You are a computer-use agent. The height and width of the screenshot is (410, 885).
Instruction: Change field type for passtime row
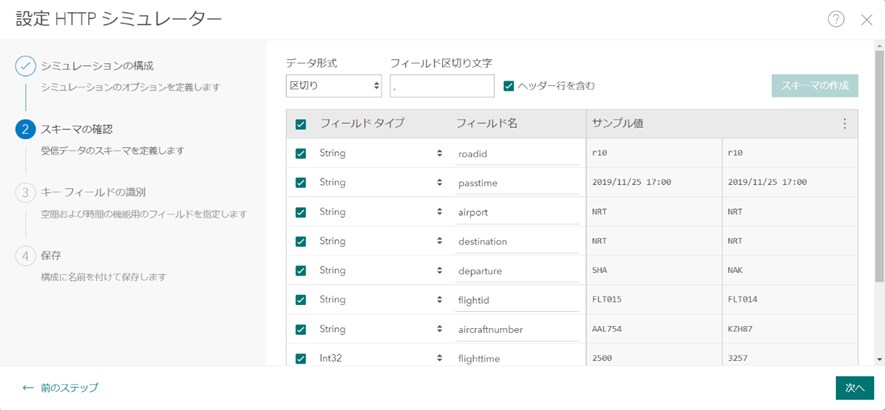380,183
